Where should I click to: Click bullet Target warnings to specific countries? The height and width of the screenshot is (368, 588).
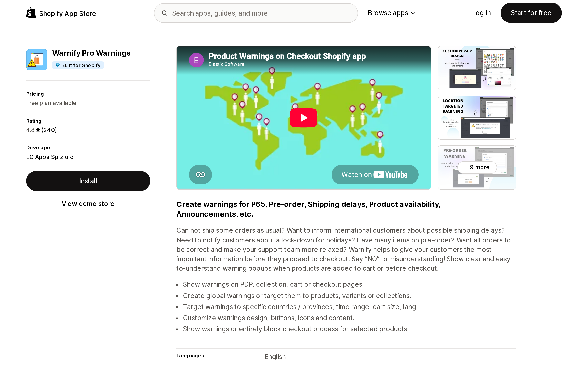[299, 307]
